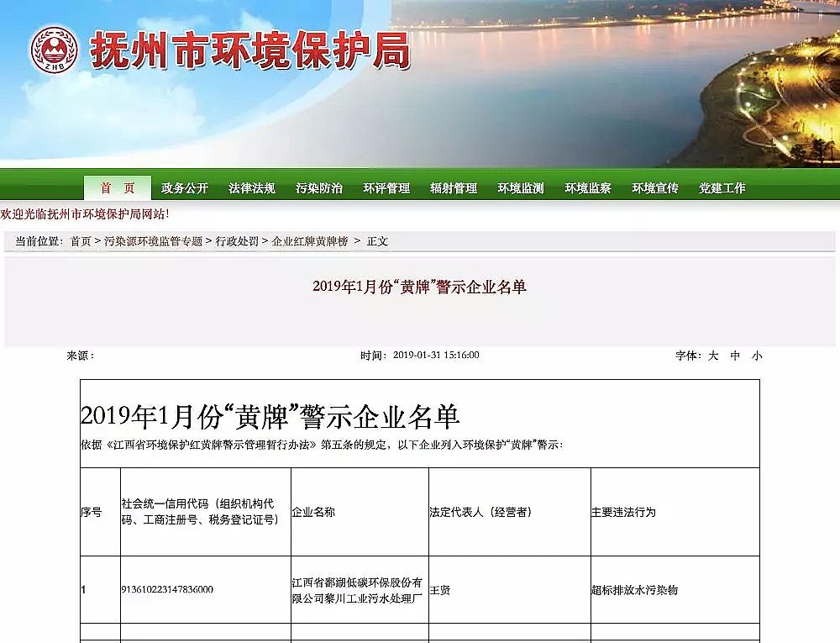
Task: Open the 环评管理 navigation menu
Action: (x=385, y=187)
